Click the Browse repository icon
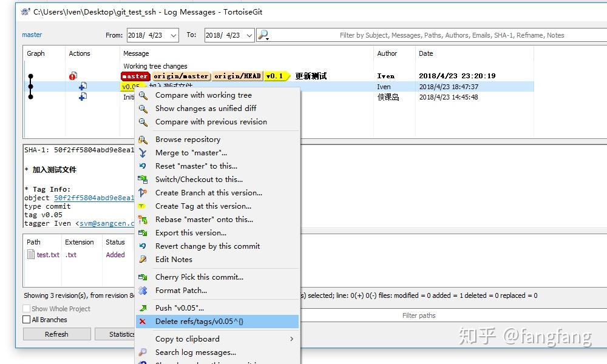This screenshot has height=364, width=607. tap(143, 139)
